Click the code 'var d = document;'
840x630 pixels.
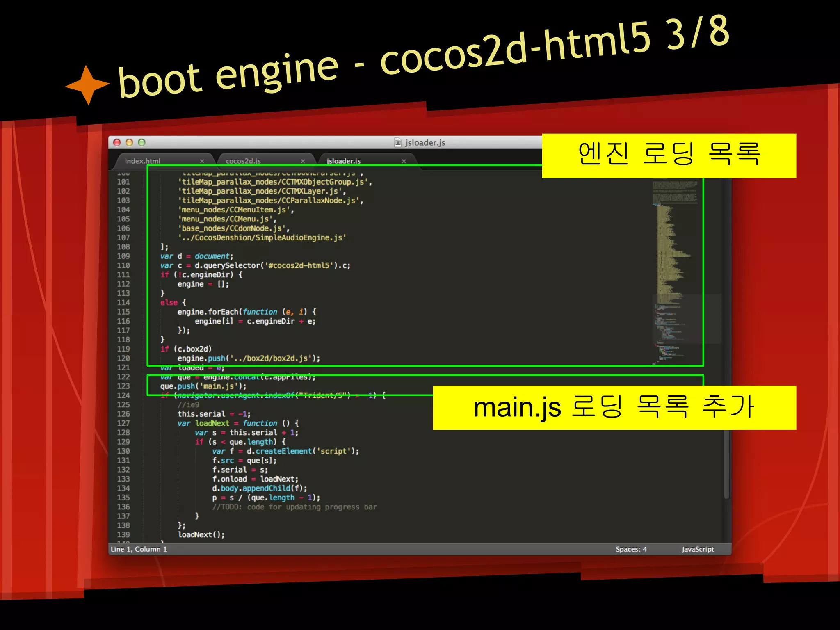[196, 256]
